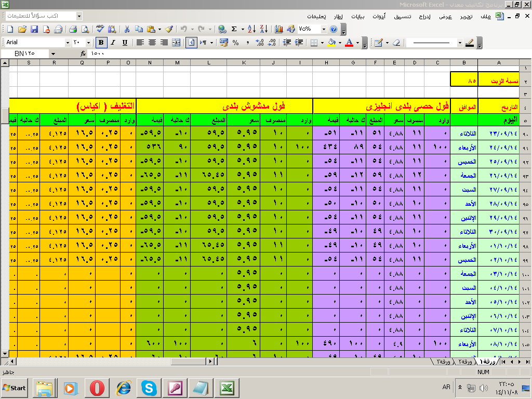The image size is (532, 399).
Task: Click the Print icon
Action: (x=73, y=29)
